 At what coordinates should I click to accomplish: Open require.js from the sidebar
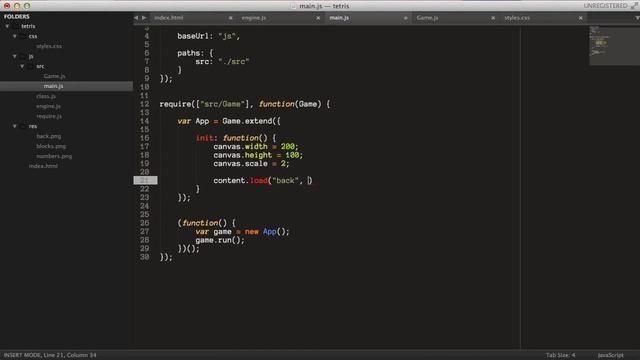point(49,116)
